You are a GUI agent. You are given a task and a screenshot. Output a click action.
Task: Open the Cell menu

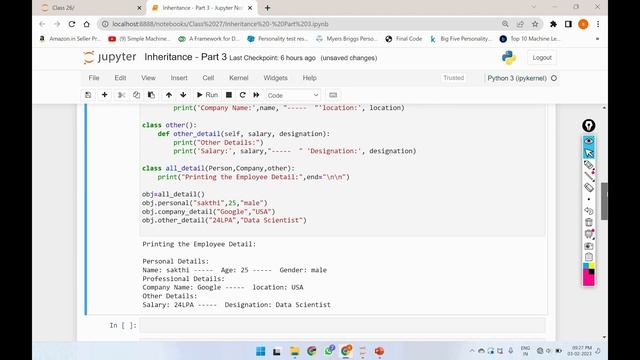(208, 78)
